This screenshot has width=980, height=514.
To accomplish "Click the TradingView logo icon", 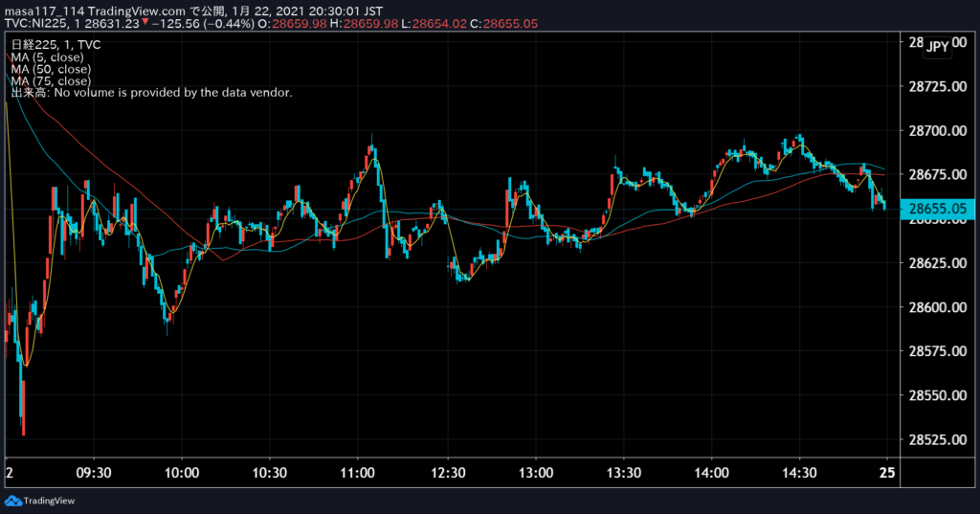I will tap(13, 501).
